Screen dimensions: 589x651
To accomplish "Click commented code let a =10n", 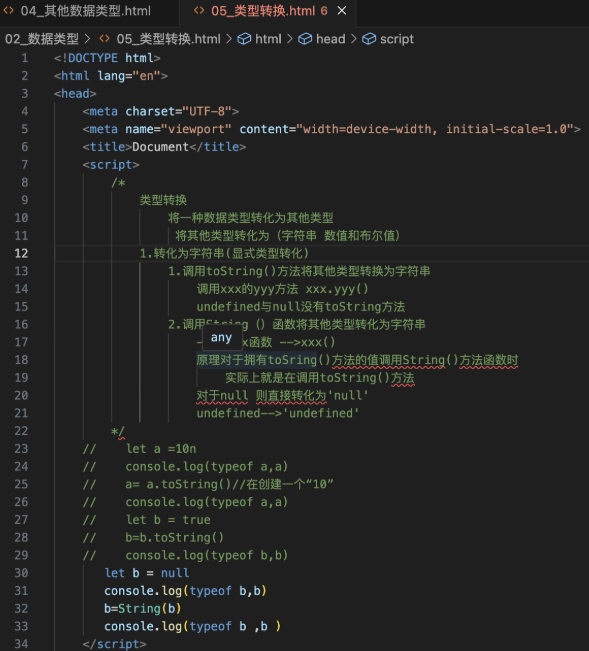I will [x=161, y=449].
